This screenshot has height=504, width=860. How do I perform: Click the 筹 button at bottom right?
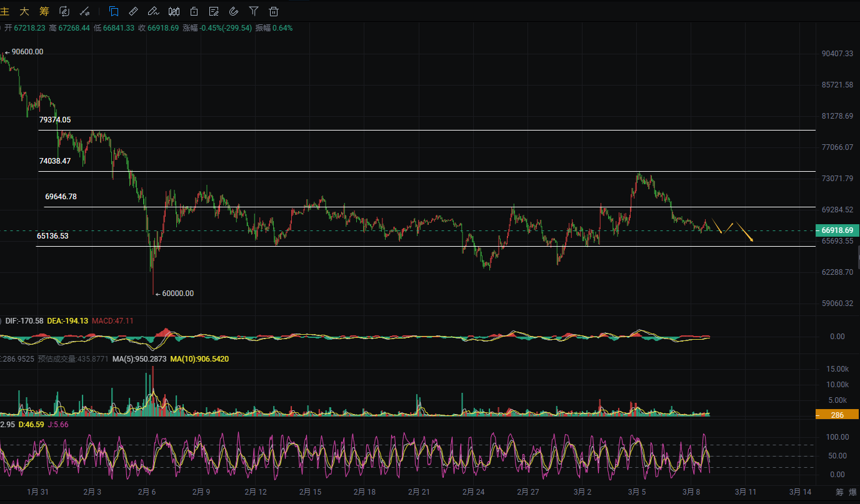point(839,492)
